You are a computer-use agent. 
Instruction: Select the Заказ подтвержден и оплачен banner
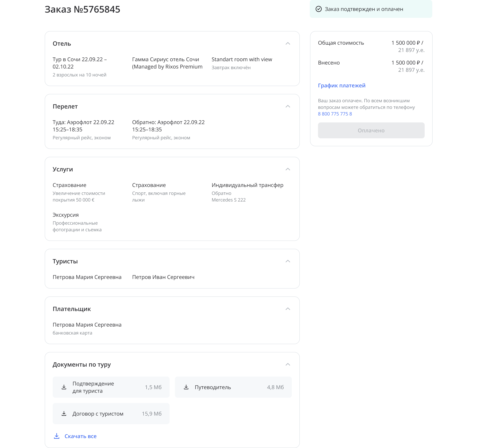pyautogui.click(x=371, y=9)
